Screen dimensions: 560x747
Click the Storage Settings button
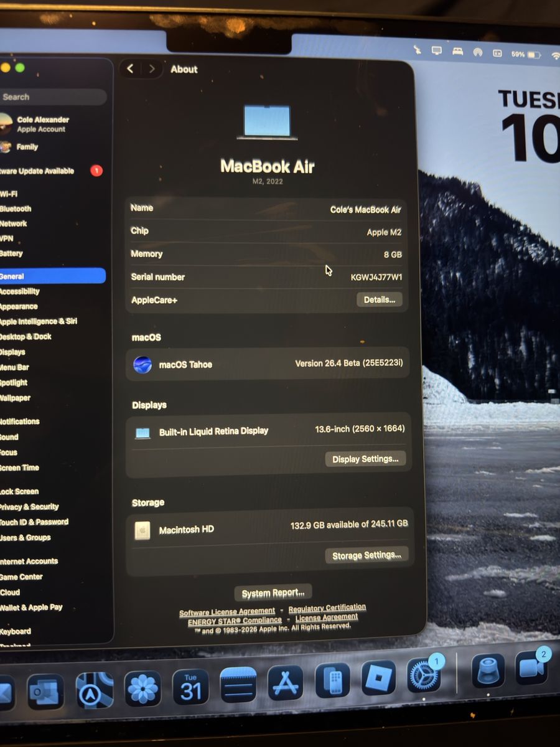point(366,555)
